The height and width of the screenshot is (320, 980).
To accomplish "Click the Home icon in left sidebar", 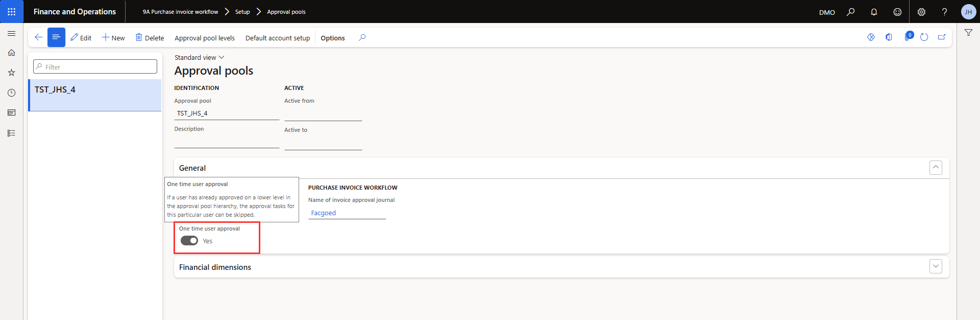I will (x=11, y=53).
